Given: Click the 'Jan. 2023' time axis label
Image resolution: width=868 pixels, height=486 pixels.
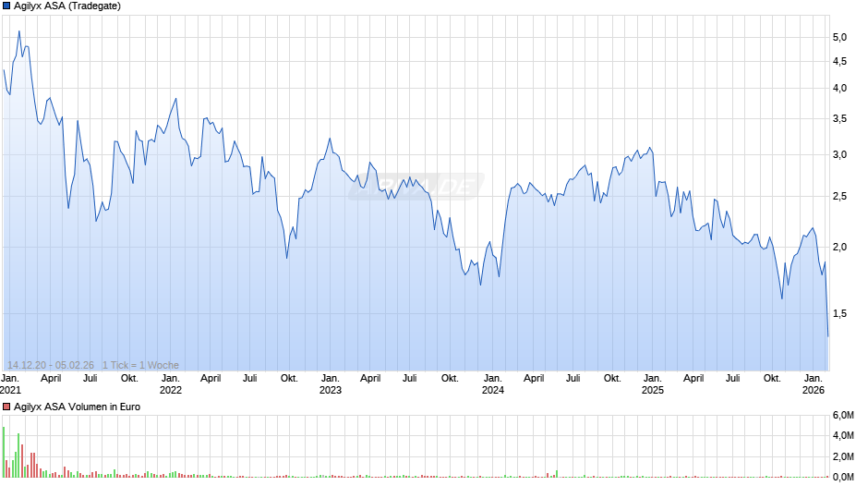Looking at the screenshot, I should pos(331,384).
